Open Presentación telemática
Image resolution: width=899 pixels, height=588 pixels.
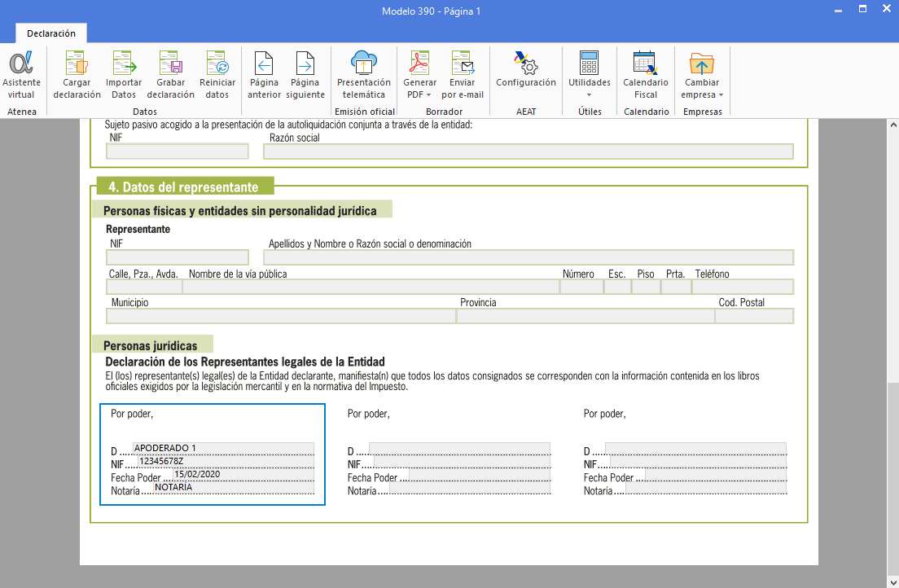coord(364,75)
